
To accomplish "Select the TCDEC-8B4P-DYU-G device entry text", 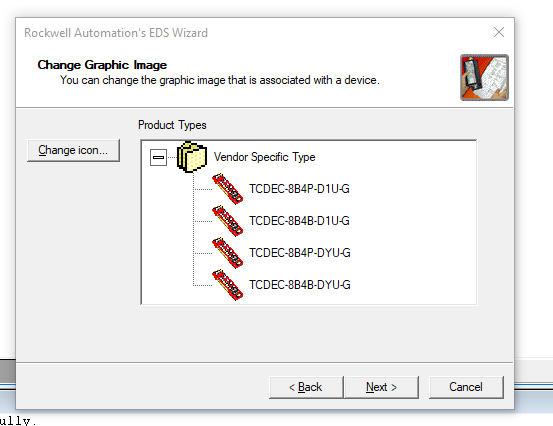I will [x=300, y=253].
